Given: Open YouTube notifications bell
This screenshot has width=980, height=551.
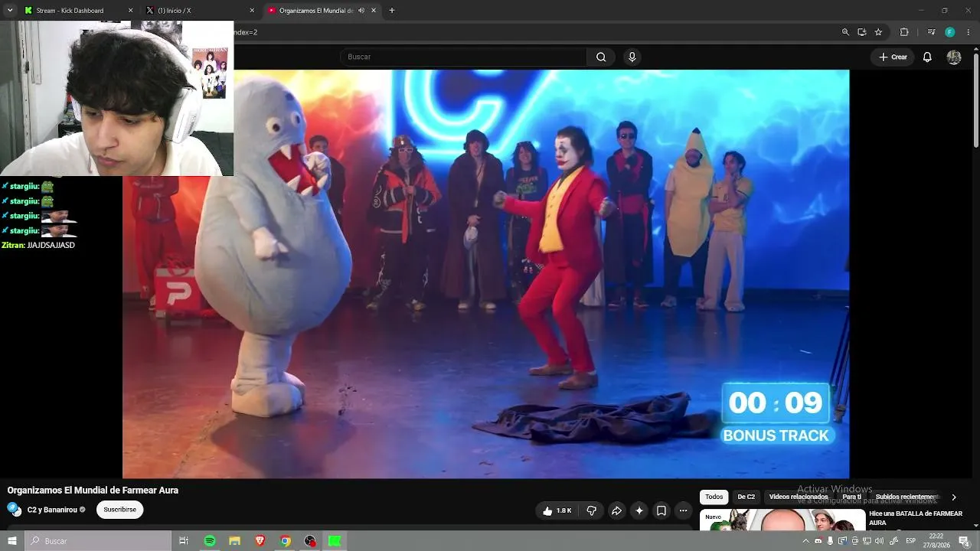Looking at the screenshot, I should [927, 57].
